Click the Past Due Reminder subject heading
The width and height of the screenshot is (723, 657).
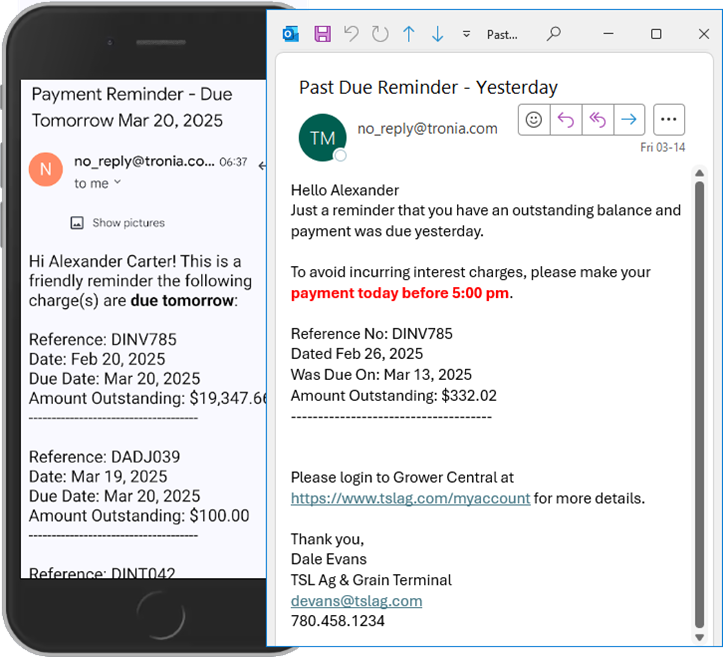[x=428, y=88]
